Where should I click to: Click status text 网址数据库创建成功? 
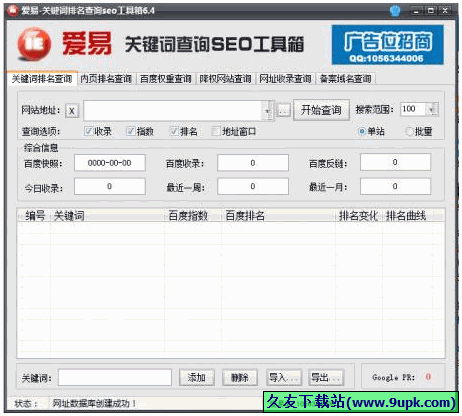click(x=94, y=404)
